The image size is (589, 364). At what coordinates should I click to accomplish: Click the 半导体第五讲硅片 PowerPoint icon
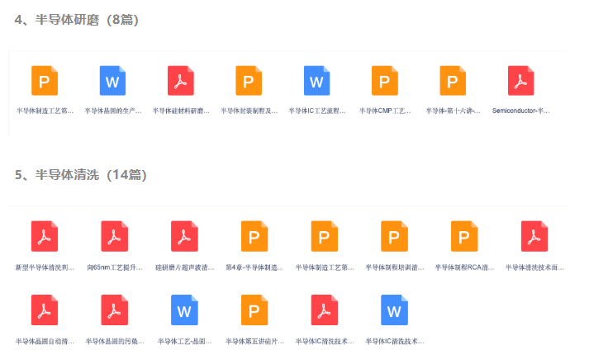pyautogui.click(x=254, y=309)
